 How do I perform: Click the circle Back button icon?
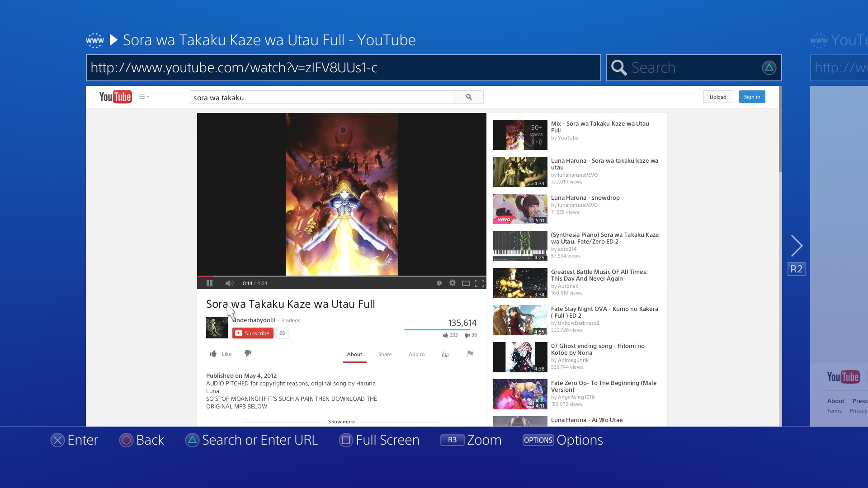126,440
